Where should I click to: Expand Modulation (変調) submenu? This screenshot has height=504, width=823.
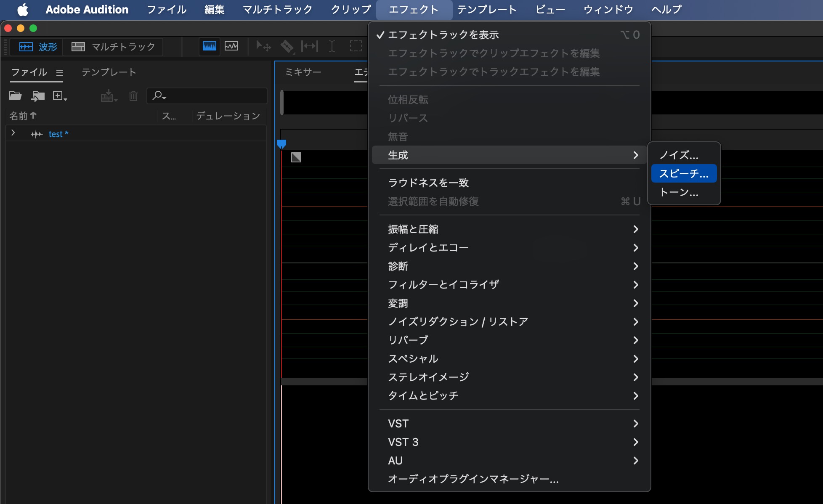click(509, 303)
